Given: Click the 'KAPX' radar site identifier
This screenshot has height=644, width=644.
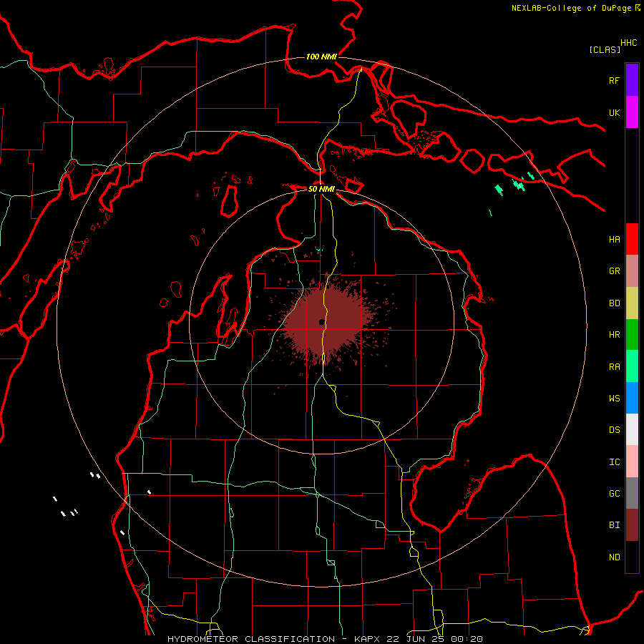Looking at the screenshot, I should click(x=368, y=639).
